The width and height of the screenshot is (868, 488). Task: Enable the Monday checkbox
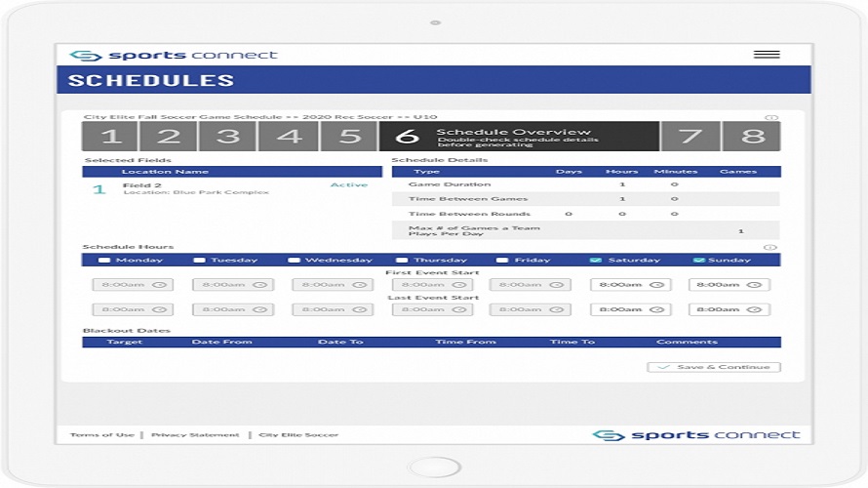[x=104, y=260]
